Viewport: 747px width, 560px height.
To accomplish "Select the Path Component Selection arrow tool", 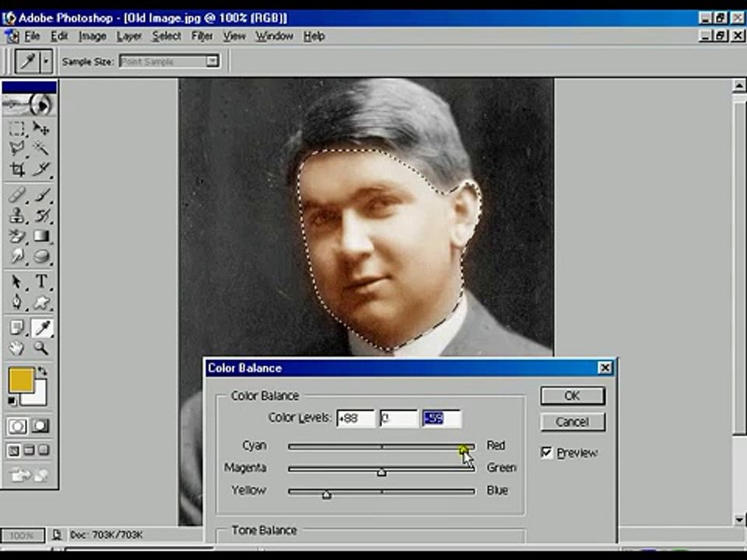I will click(x=17, y=282).
